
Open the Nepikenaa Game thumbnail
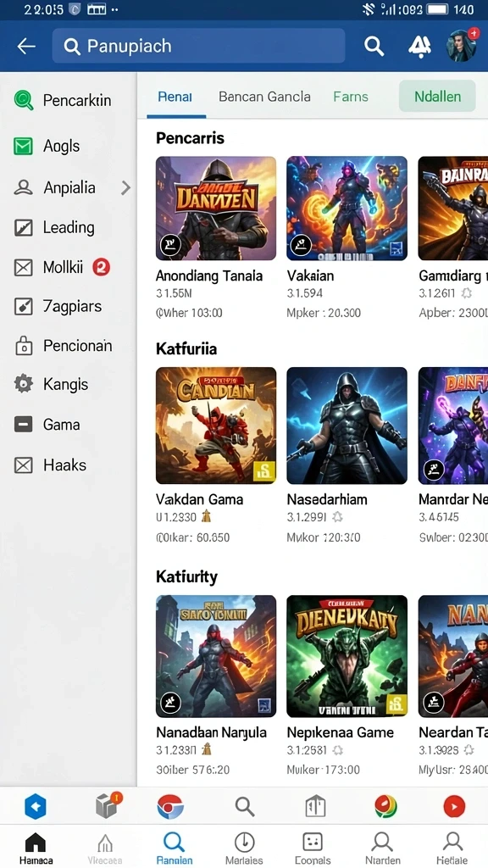(x=347, y=656)
